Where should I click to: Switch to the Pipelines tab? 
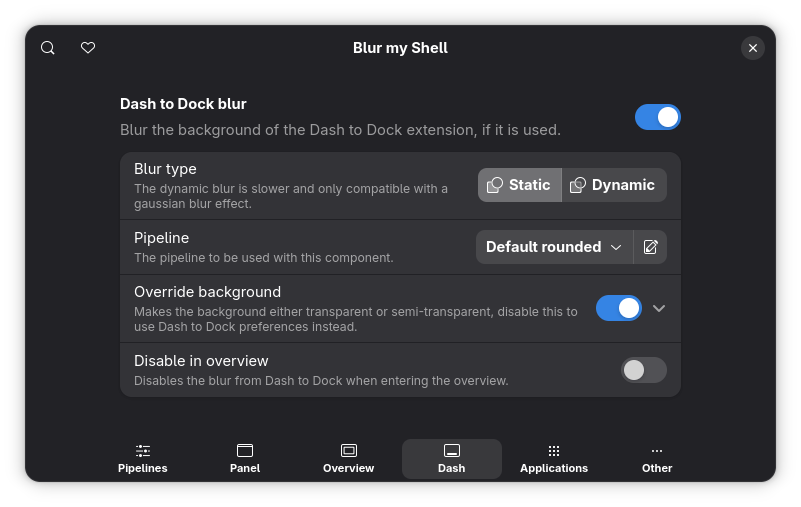(x=143, y=459)
